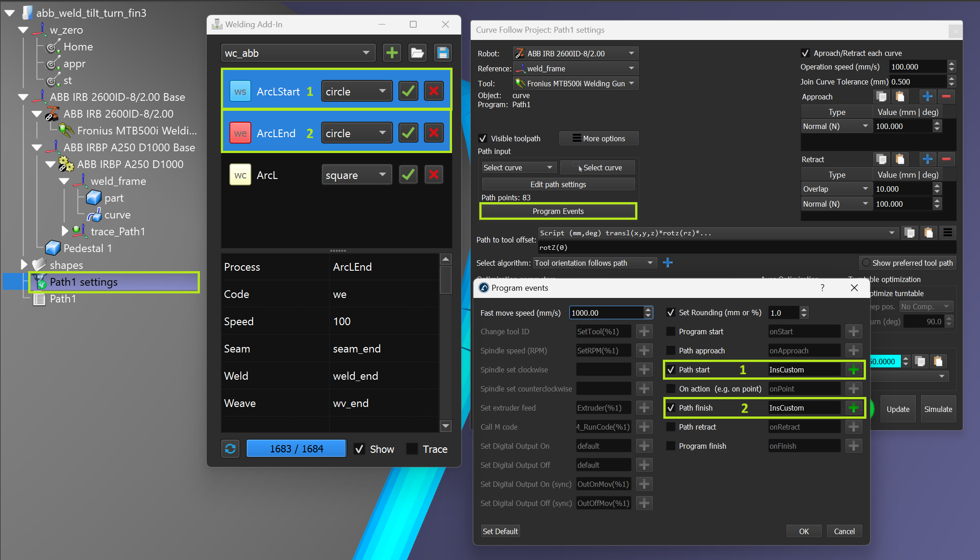Click the green checkmark on the ArcL row
This screenshot has width=980, height=560.
pyautogui.click(x=408, y=175)
